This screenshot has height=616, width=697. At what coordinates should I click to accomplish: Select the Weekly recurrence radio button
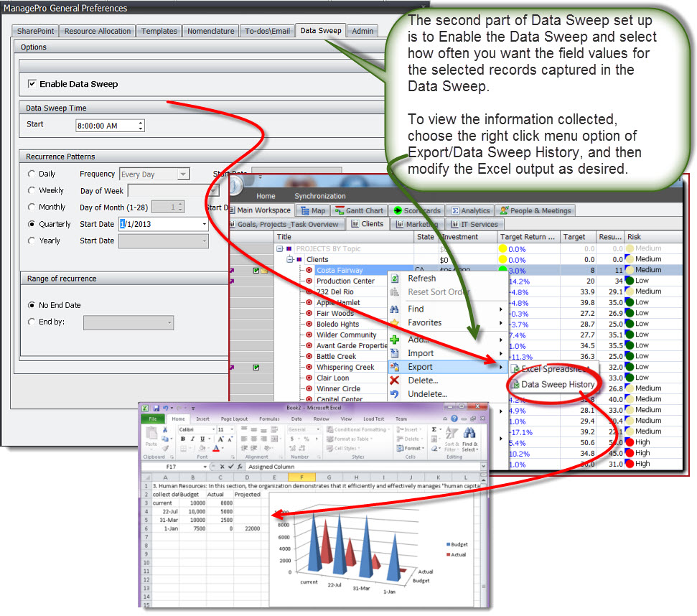[31, 190]
